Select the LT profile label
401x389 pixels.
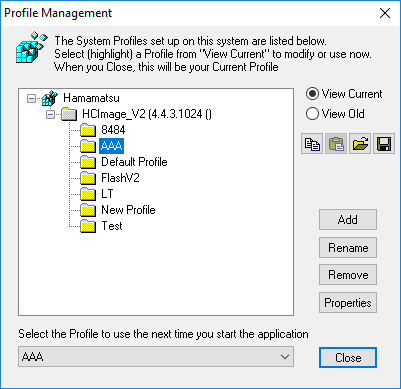tap(107, 194)
